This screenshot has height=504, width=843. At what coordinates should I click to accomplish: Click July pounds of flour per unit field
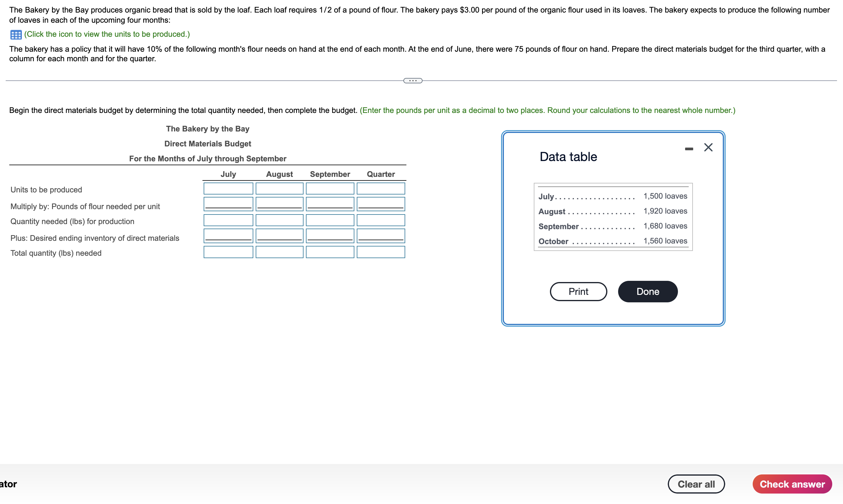[228, 204]
